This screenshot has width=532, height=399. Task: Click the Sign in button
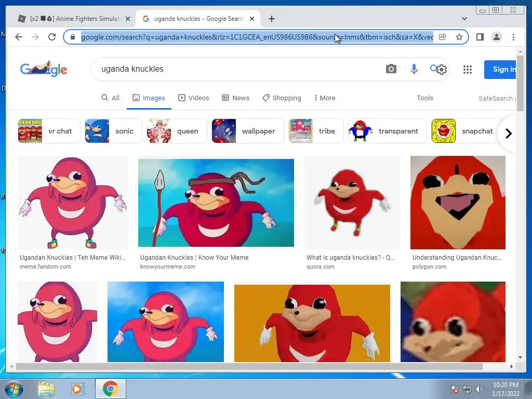coord(500,69)
